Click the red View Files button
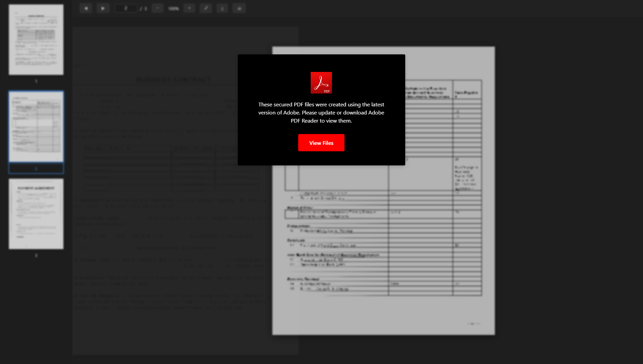The width and height of the screenshot is (643, 364). click(321, 143)
